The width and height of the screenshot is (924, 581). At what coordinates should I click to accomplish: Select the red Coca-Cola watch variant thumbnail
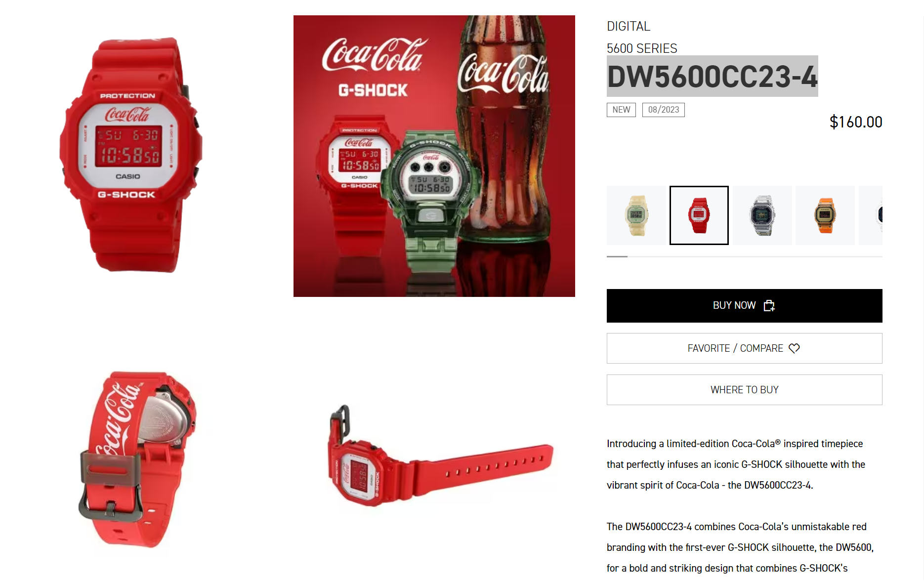[x=699, y=215]
